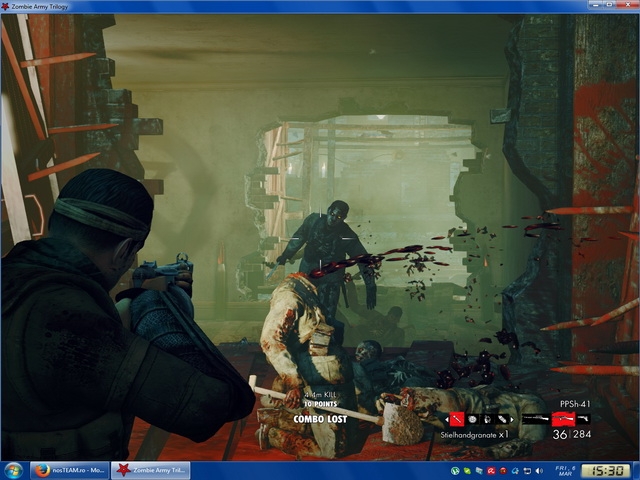Click the PPSh-41 weapon name label
The image size is (640, 480).
pyautogui.click(x=575, y=404)
